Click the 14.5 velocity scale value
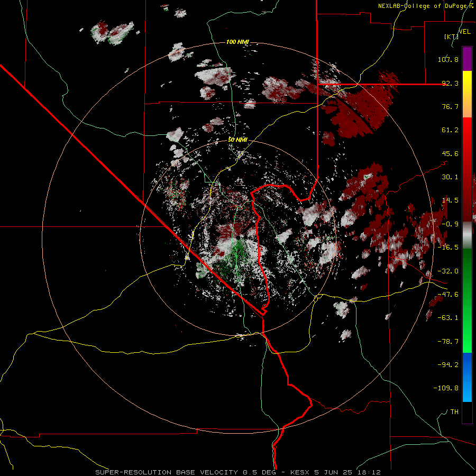 (x=450, y=200)
